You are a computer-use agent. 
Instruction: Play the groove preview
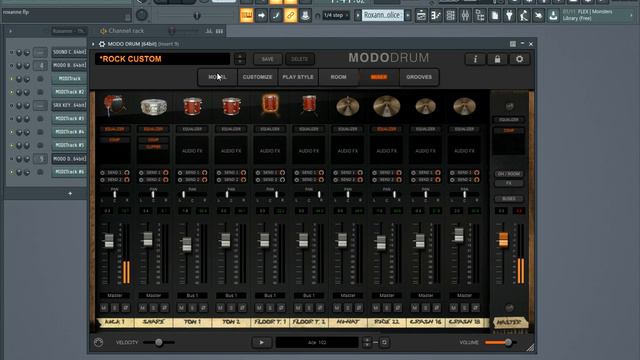(x=262, y=342)
